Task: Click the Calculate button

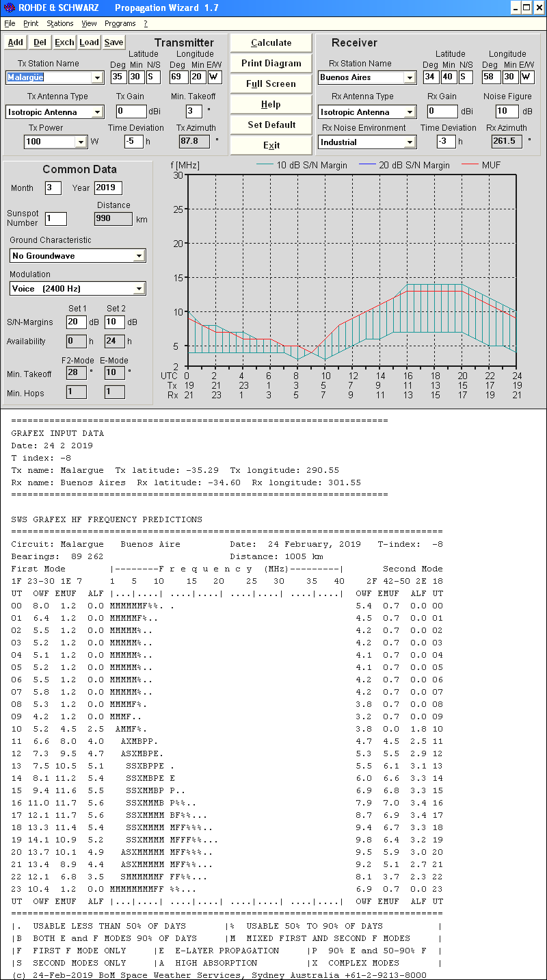Action: click(271, 42)
